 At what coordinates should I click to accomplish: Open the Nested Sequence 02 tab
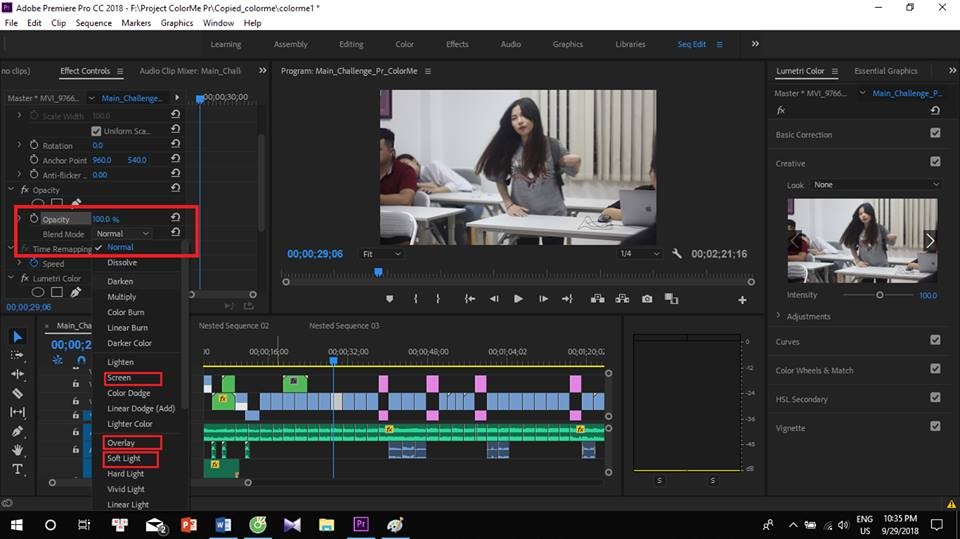click(x=233, y=325)
